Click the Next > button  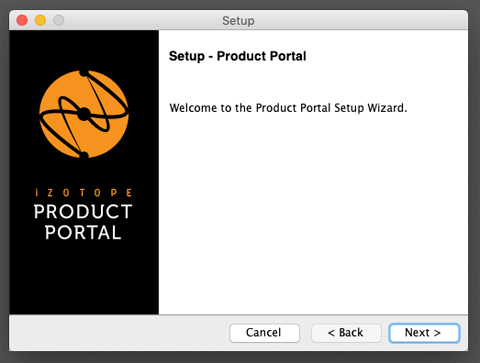[x=424, y=333]
